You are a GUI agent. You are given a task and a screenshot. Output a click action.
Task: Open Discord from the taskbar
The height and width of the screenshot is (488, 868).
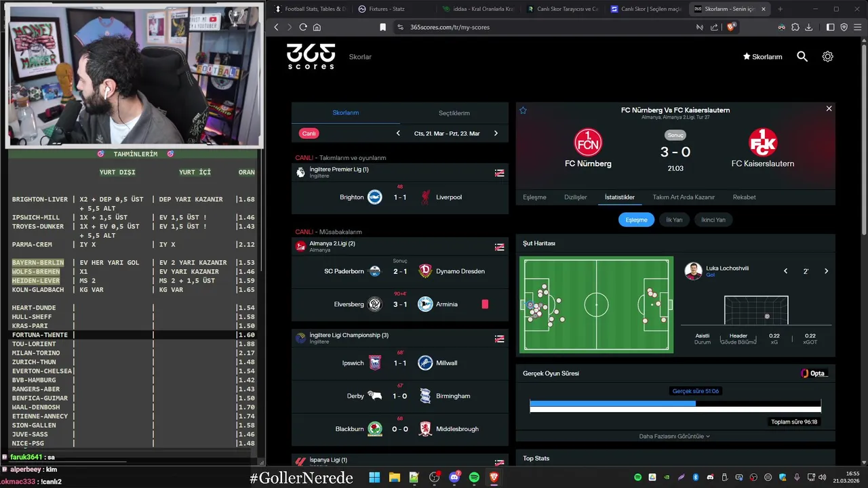(454, 478)
